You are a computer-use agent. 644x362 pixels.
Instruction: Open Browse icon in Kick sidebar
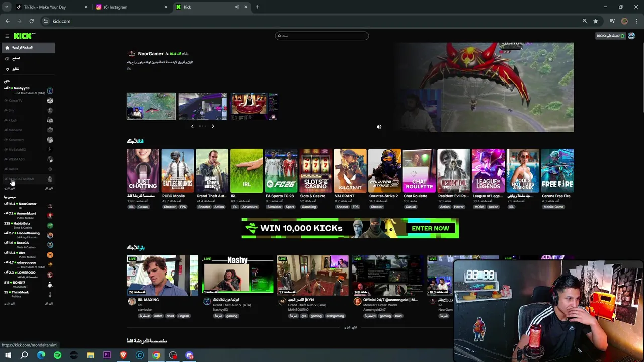click(7, 58)
